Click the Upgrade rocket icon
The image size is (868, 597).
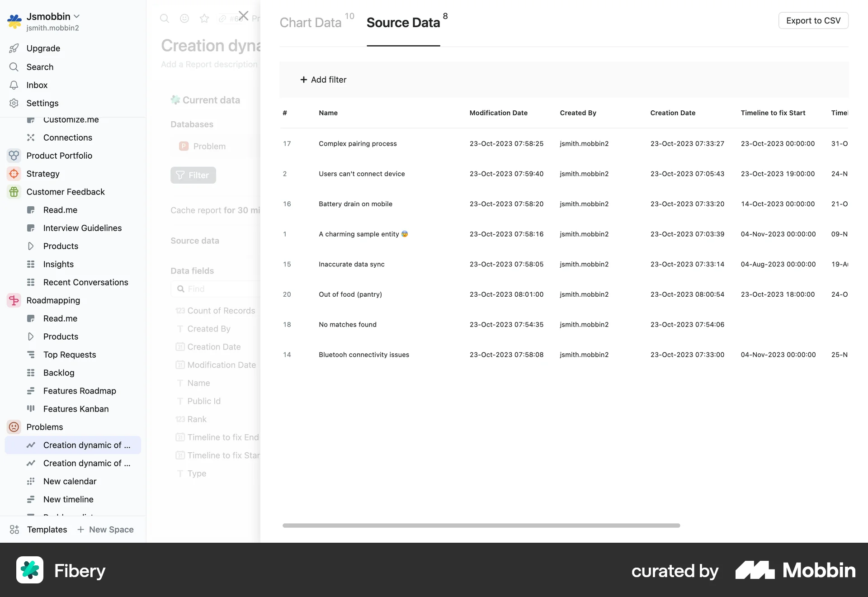coord(14,48)
